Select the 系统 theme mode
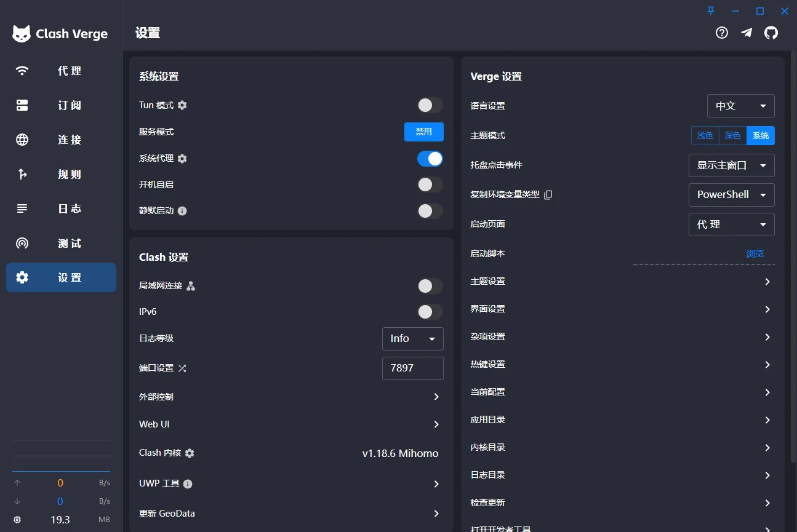The image size is (797, 532). (x=761, y=135)
